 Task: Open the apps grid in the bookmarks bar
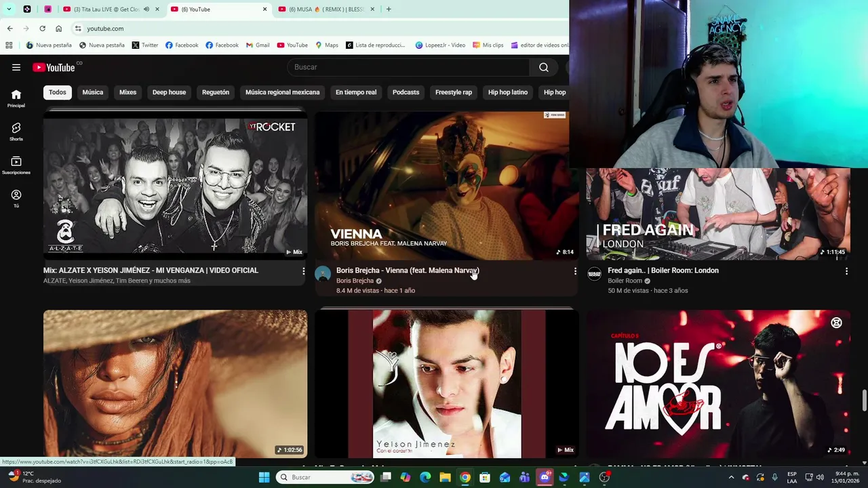(x=9, y=45)
